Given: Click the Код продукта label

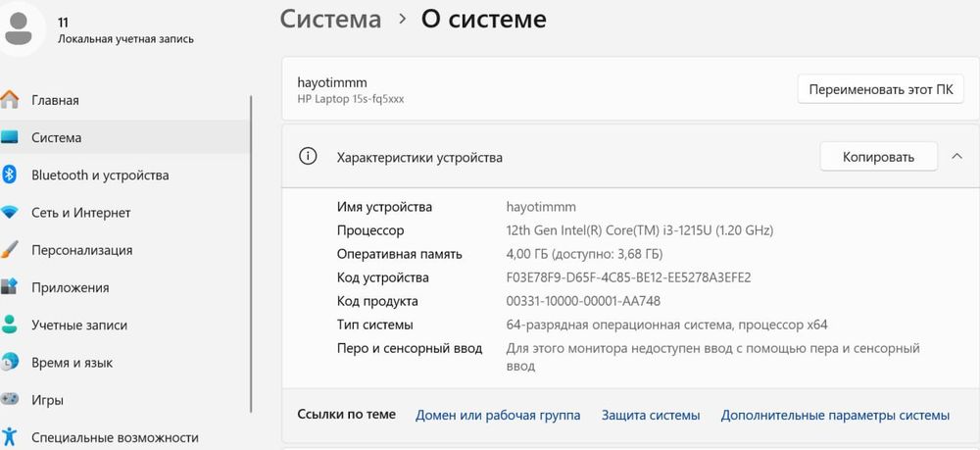Looking at the screenshot, I should pyautogui.click(x=377, y=301).
